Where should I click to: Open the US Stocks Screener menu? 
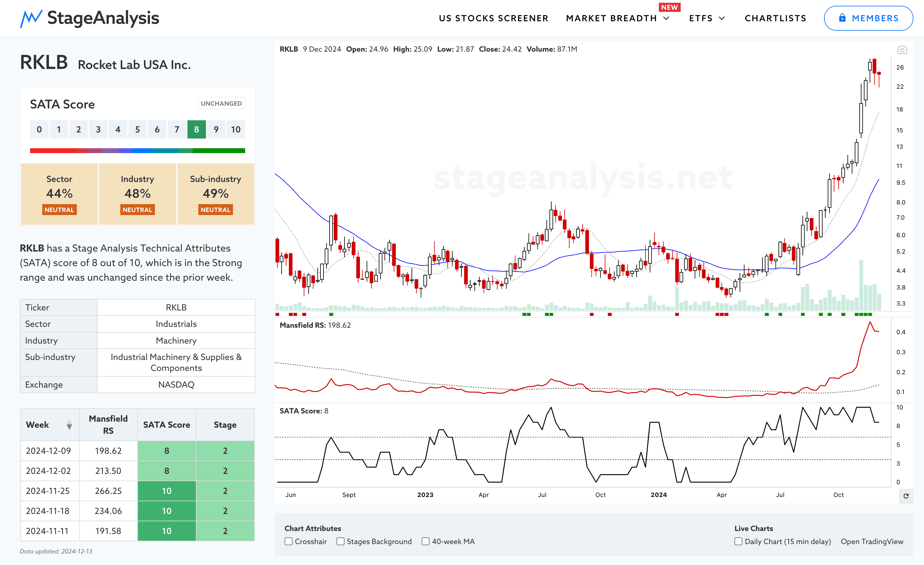494,18
